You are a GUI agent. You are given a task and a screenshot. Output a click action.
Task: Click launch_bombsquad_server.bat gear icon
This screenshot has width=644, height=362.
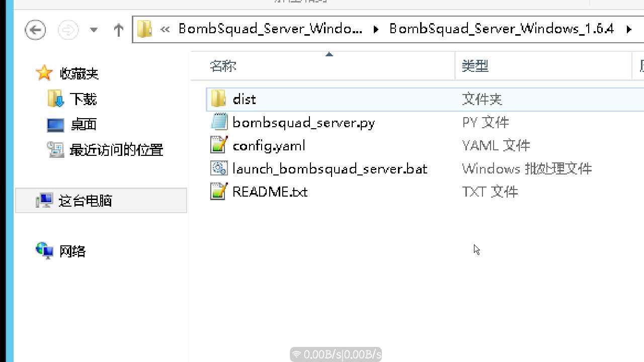pyautogui.click(x=219, y=168)
